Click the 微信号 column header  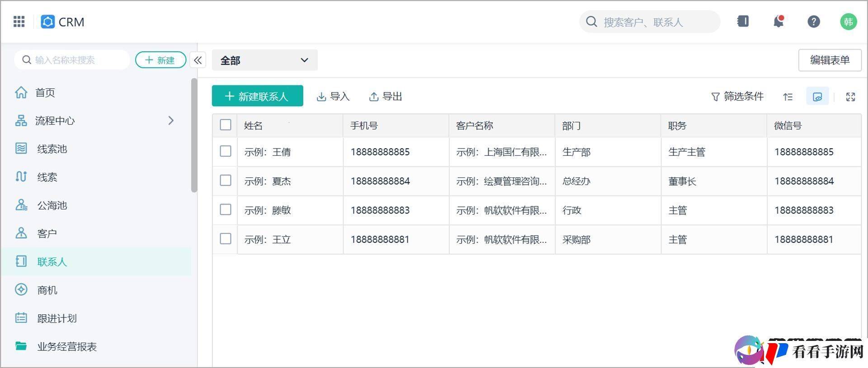click(x=814, y=126)
